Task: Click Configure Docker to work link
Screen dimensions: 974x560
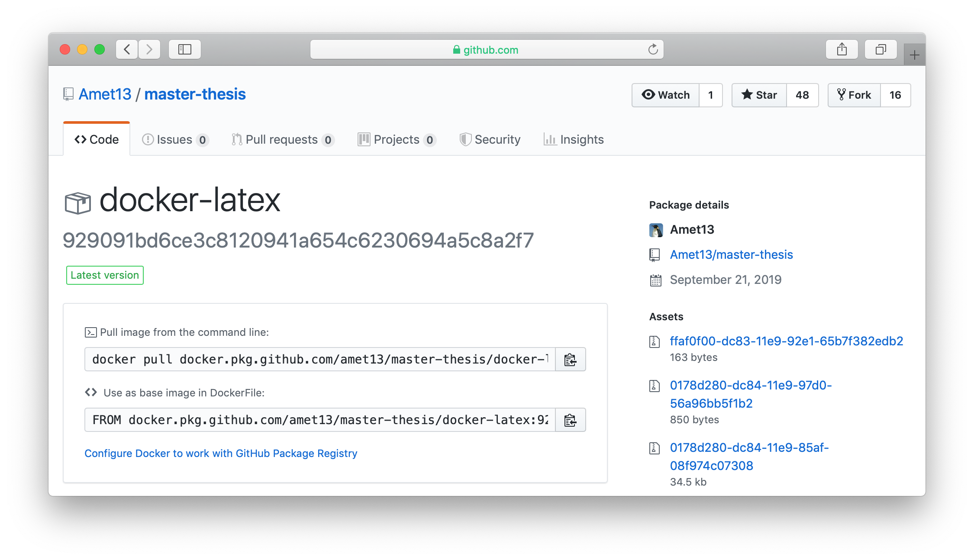Action: (220, 453)
